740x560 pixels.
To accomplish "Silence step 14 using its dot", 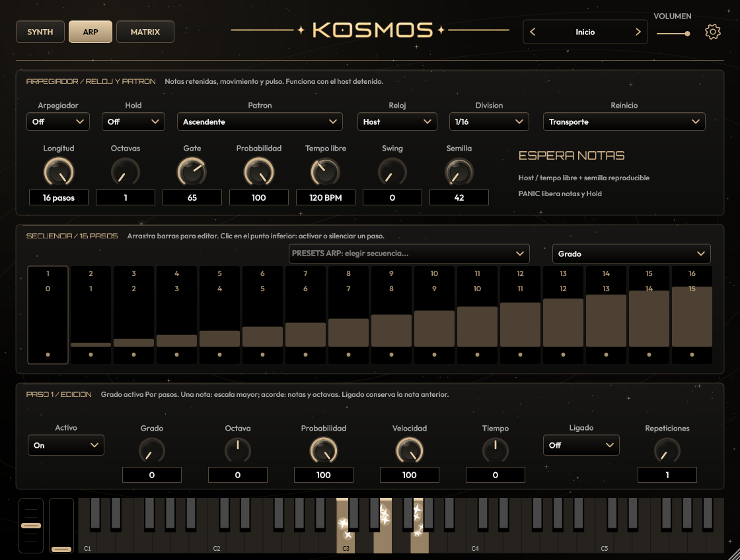I will [x=606, y=355].
